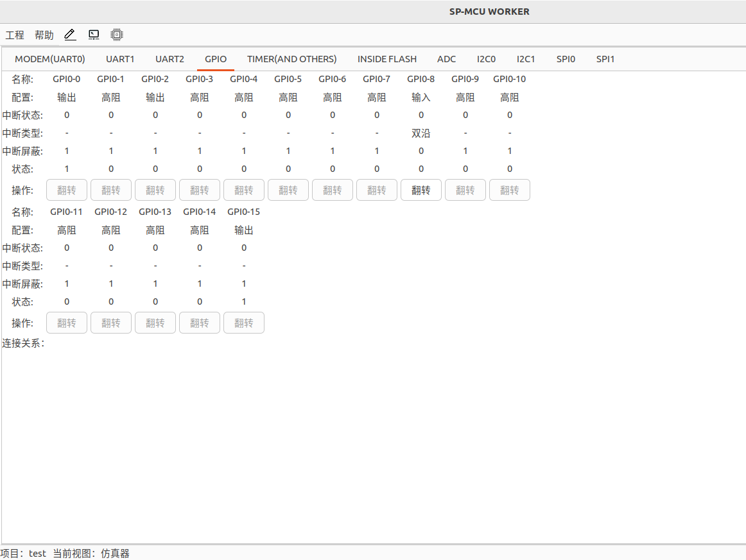
Task: Open the SPI0 tab
Action: point(566,59)
